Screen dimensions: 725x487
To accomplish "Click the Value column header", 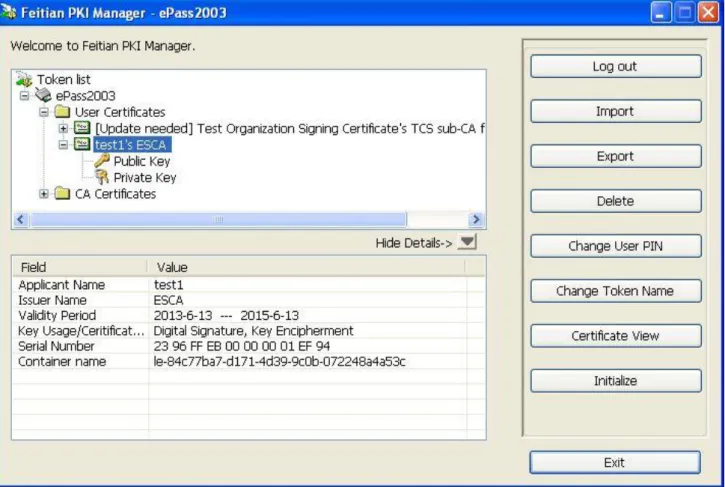I will [306, 267].
